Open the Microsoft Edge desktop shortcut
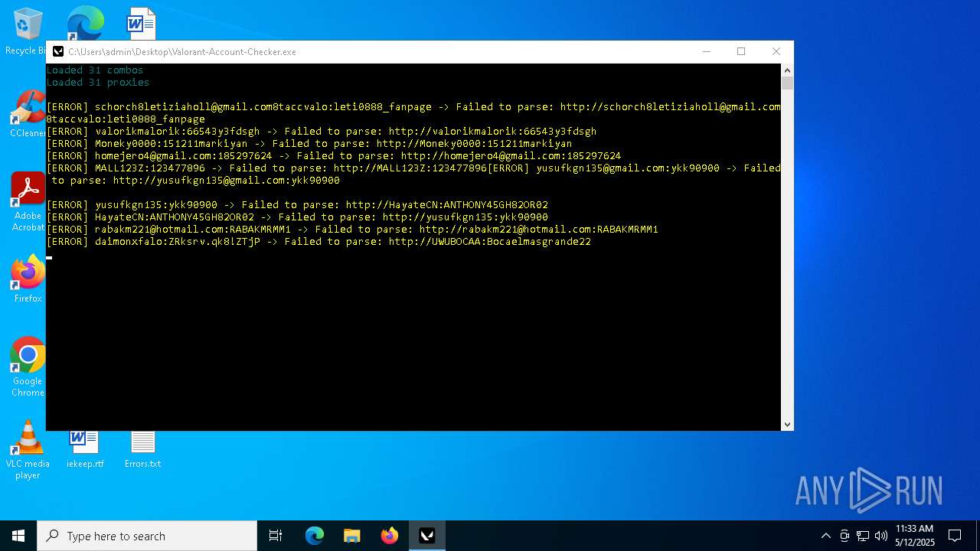This screenshot has width=980, height=551. pos(84,23)
